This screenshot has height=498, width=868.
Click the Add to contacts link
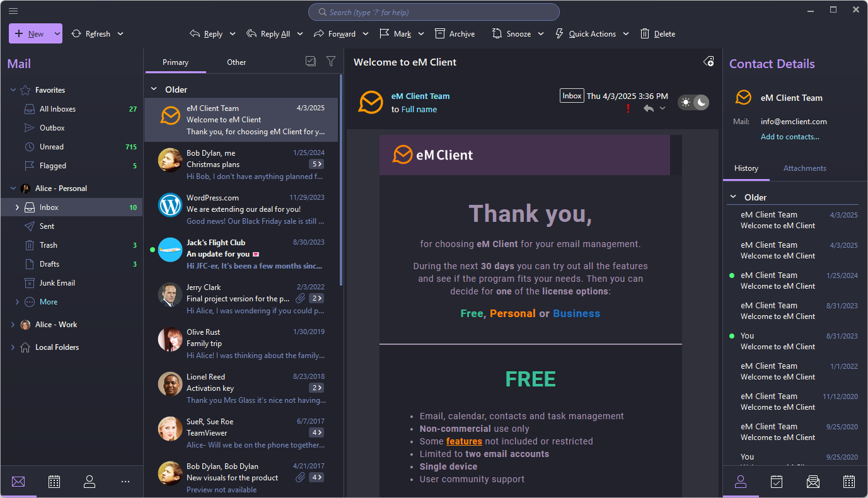coord(790,137)
